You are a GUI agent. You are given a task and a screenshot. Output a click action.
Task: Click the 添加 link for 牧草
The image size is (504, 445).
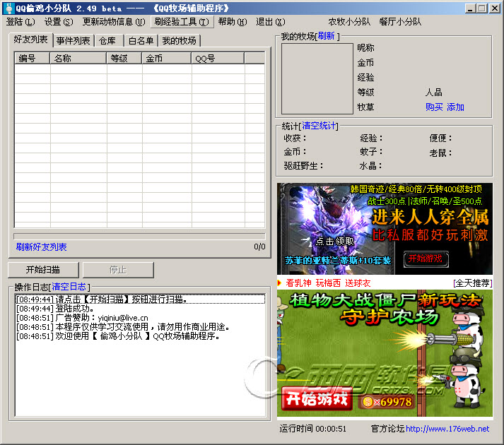pyautogui.click(x=455, y=107)
